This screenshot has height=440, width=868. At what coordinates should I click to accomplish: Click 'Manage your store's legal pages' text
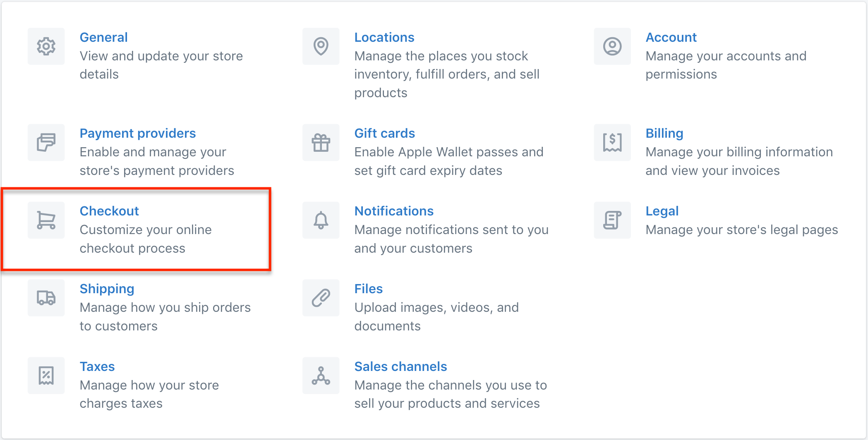[741, 230]
